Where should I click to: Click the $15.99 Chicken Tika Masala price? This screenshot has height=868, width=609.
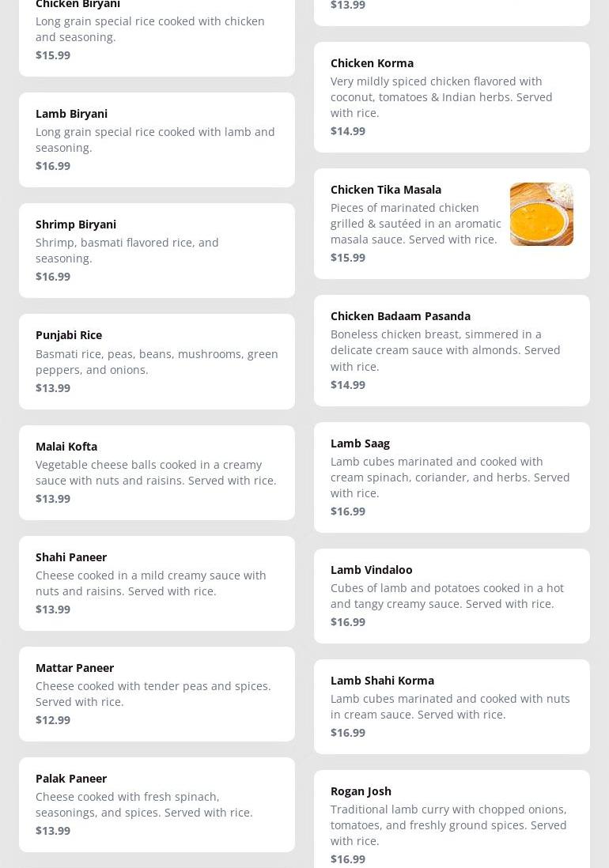pyautogui.click(x=348, y=258)
